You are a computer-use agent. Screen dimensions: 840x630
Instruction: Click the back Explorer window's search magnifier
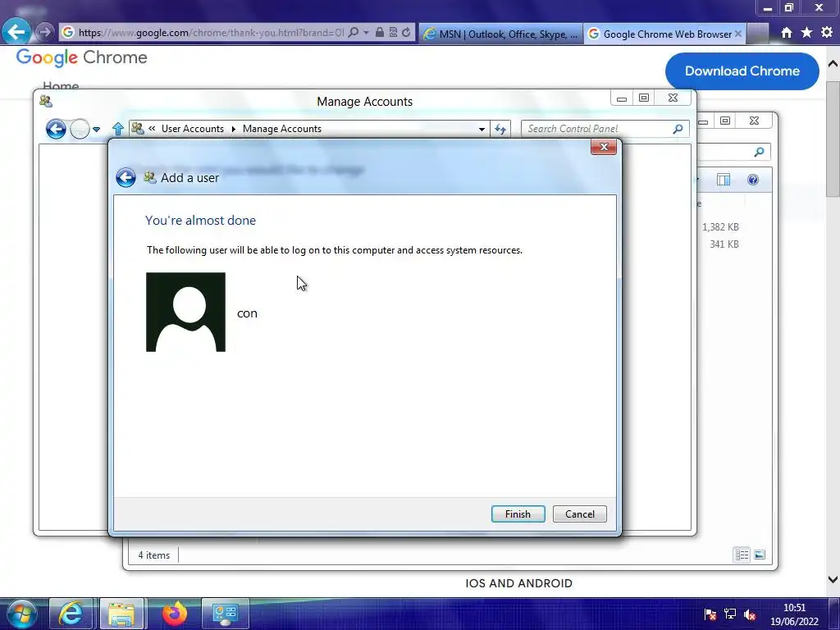(759, 152)
